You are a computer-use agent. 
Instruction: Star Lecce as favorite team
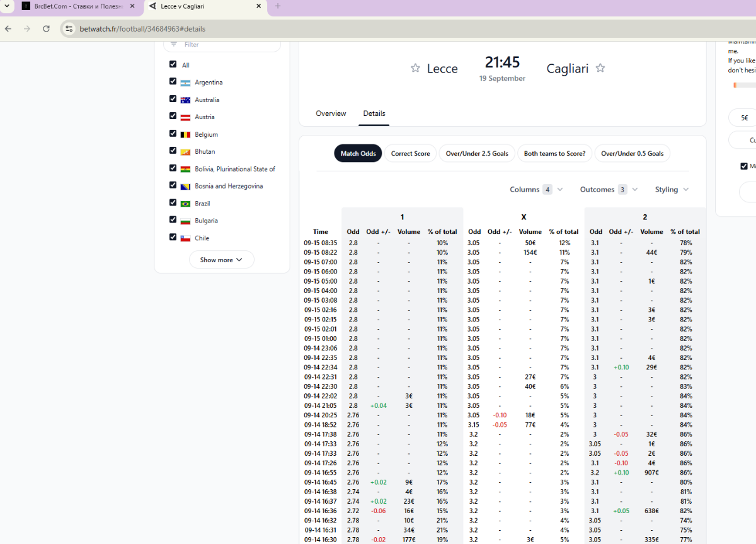(415, 68)
